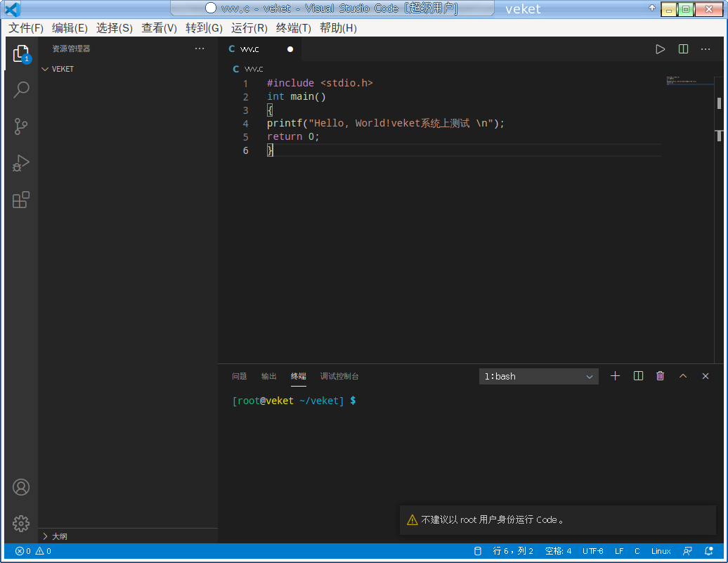Open the Manage gear icon
The image size is (728, 563).
tap(21, 524)
